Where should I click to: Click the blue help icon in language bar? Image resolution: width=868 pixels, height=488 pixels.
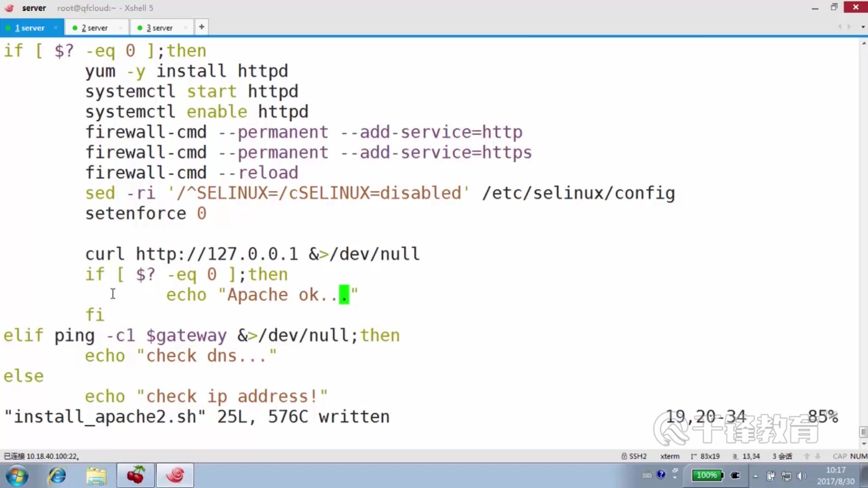click(x=661, y=474)
